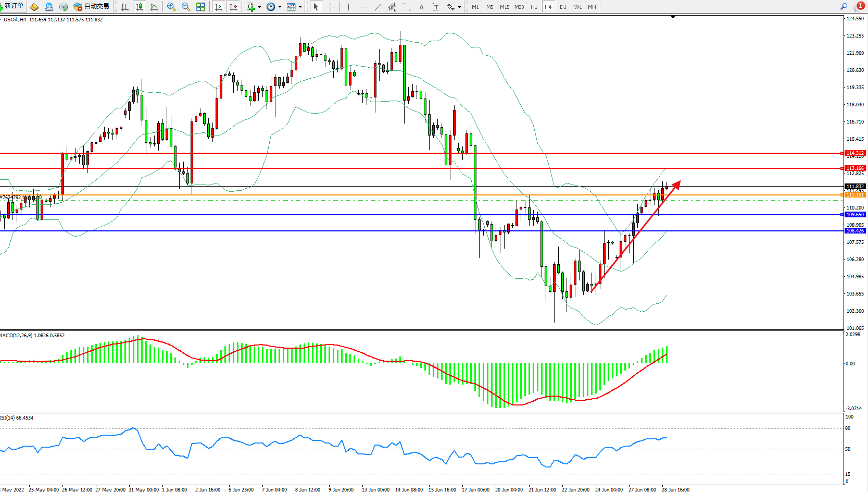Zoom in on the chart
Screen dimensions: 868x492
click(171, 7)
